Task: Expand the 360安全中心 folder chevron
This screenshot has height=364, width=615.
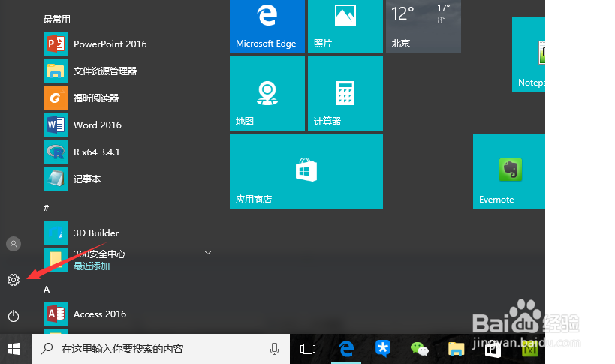Action: coord(208,253)
